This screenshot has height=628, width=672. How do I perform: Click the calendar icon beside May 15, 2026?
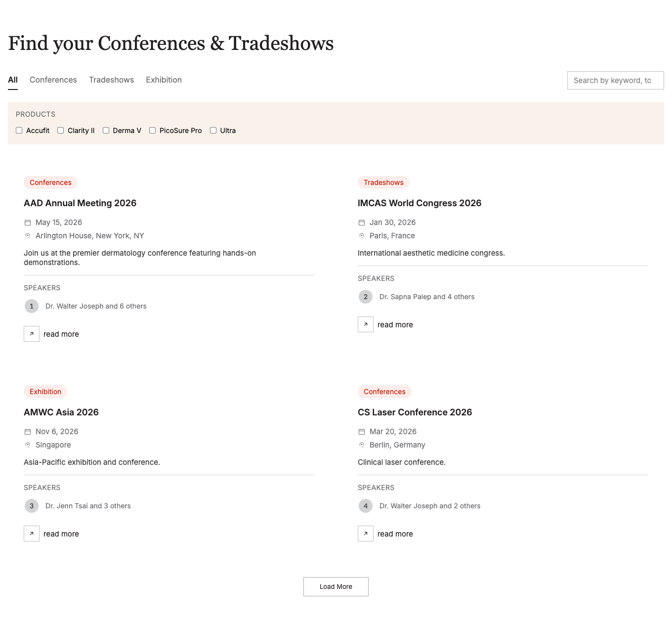(28, 223)
